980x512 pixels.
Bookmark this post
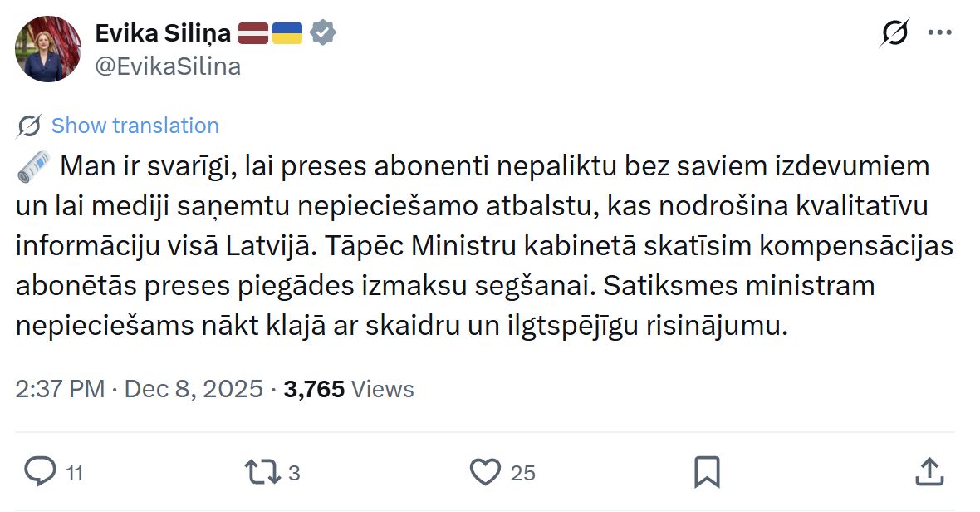point(707,472)
